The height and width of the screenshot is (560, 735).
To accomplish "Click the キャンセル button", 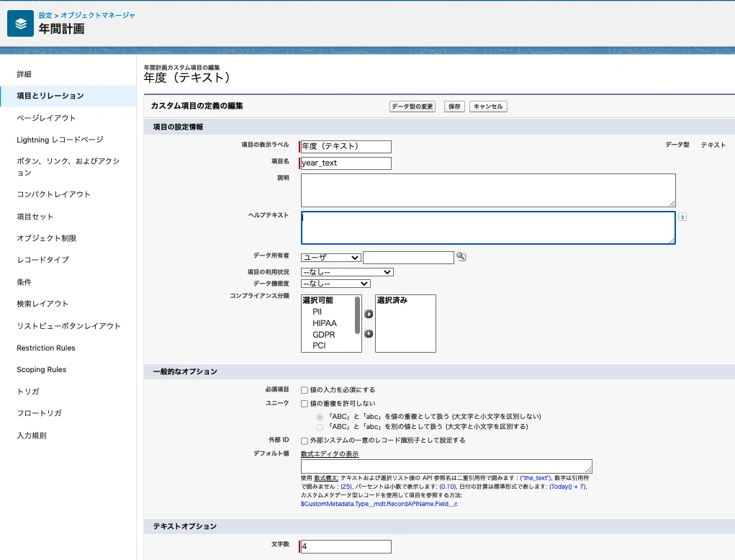I will click(x=488, y=107).
